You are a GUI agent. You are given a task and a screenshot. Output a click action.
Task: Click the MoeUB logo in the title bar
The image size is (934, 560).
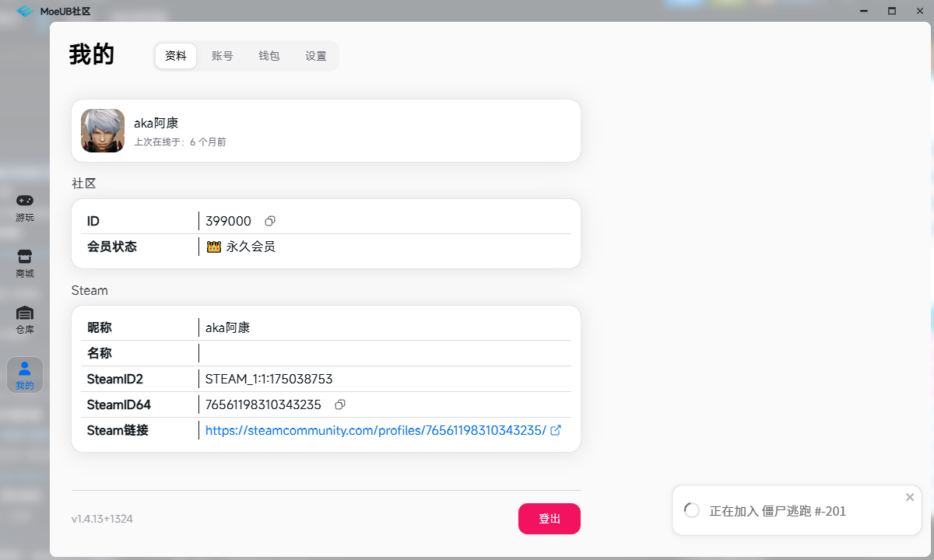[x=25, y=11]
